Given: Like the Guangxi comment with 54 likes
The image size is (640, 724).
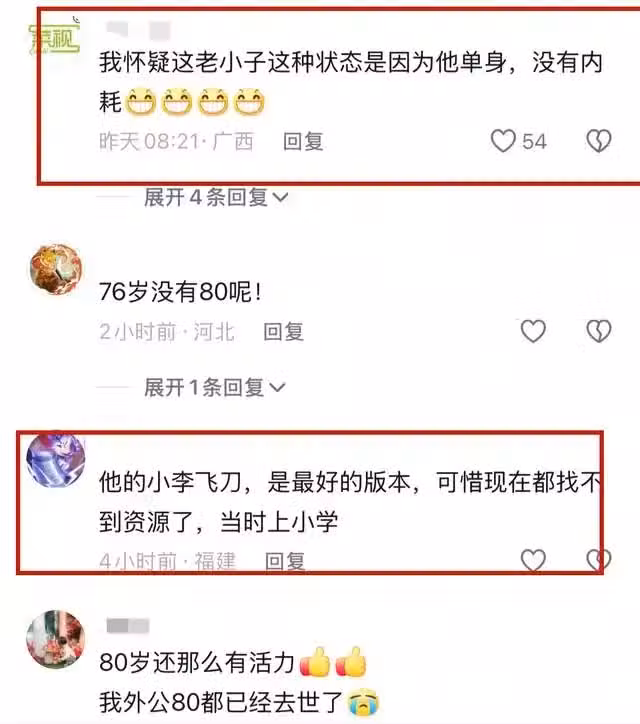Looking at the screenshot, I should [502, 141].
